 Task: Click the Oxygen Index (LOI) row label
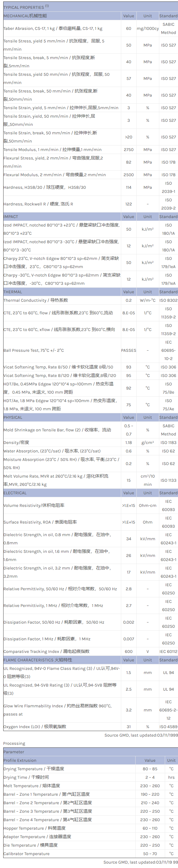[x=35, y=726]
